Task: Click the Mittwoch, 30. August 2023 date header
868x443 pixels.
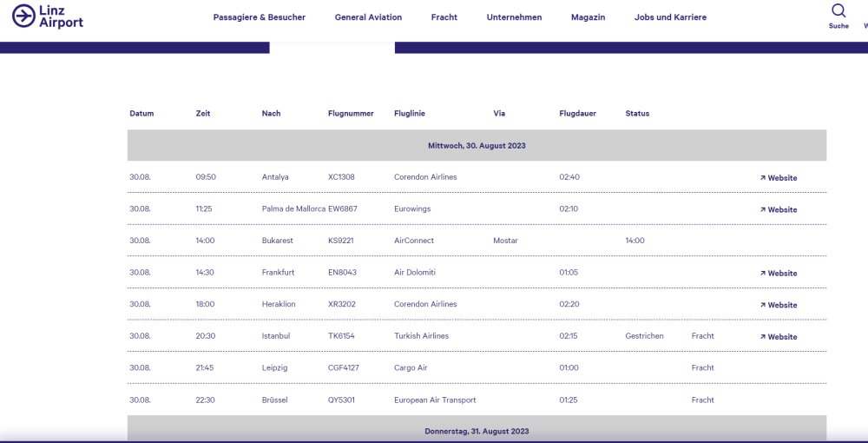Action: pyautogui.click(x=477, y=146)
